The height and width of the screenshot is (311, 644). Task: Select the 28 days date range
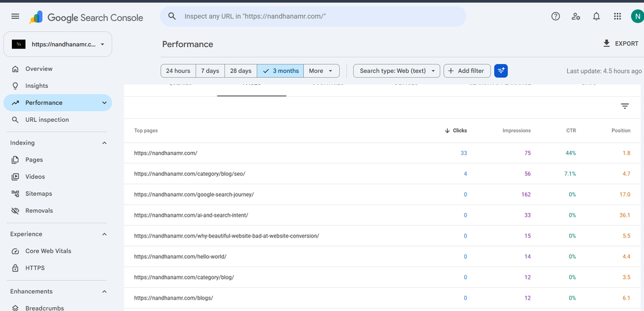click(241, 71)
